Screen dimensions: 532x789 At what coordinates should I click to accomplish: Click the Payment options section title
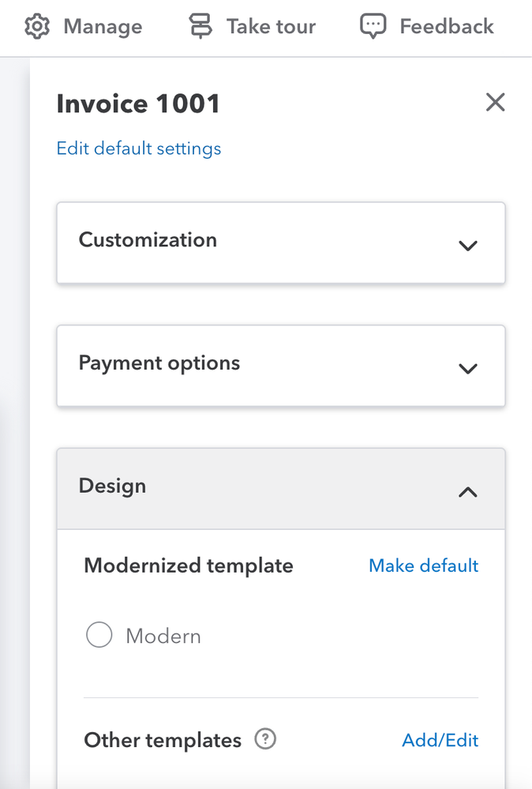pos(159,363)
